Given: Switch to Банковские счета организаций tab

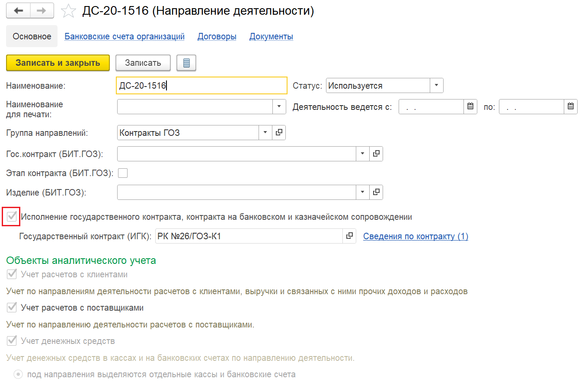Looking at the screenshot, I should pyautogui.click(x=125, y=36).
